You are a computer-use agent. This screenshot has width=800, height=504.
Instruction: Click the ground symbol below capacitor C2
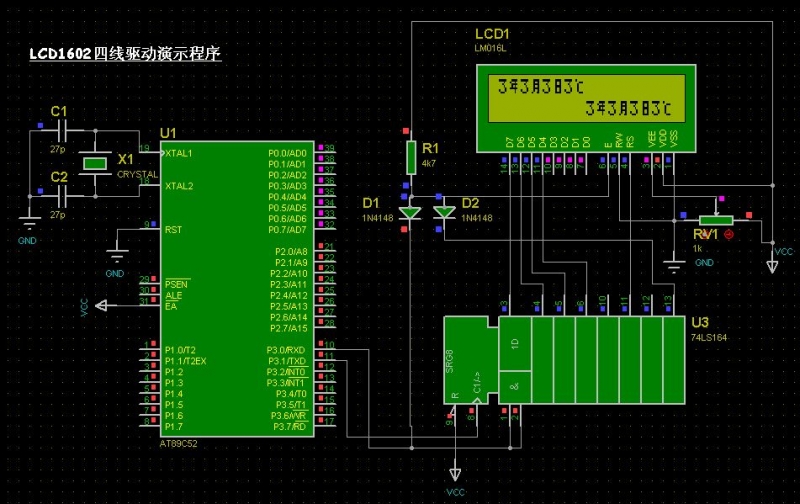coord(30,225)
